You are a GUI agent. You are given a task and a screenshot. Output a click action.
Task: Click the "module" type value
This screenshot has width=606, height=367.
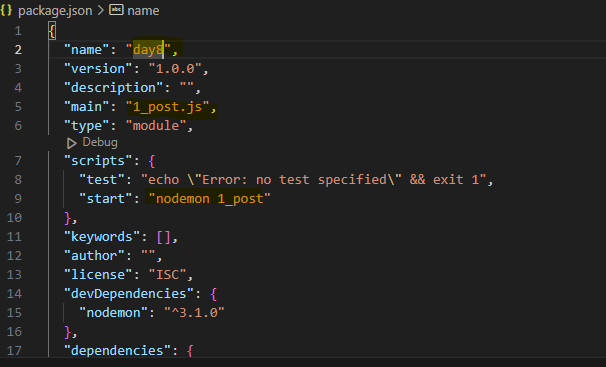tap(156, 126)
